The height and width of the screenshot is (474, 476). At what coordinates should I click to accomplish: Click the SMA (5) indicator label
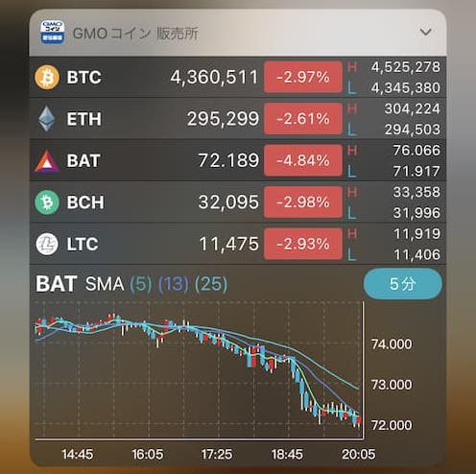[x=141, y=284]
